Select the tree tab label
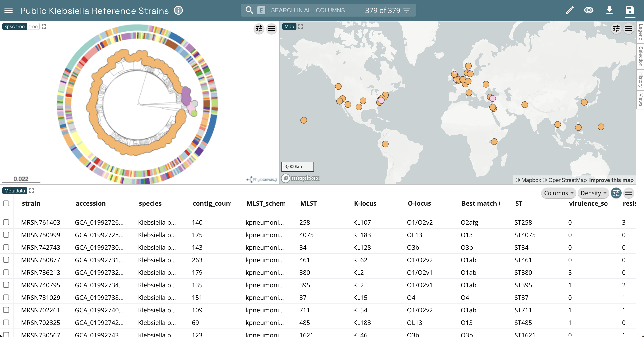This screenshot has width=644, height=337. pos(33,26)
